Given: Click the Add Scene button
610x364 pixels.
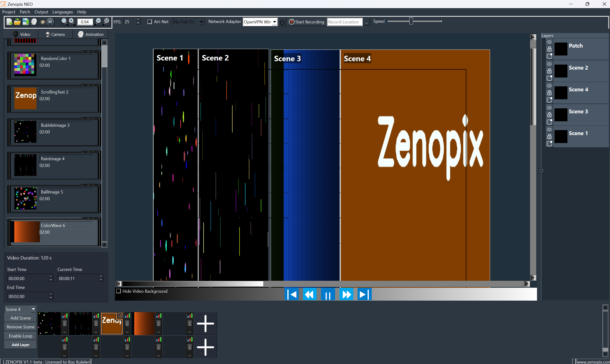Looking at the screenshot, I should point(21,318).
